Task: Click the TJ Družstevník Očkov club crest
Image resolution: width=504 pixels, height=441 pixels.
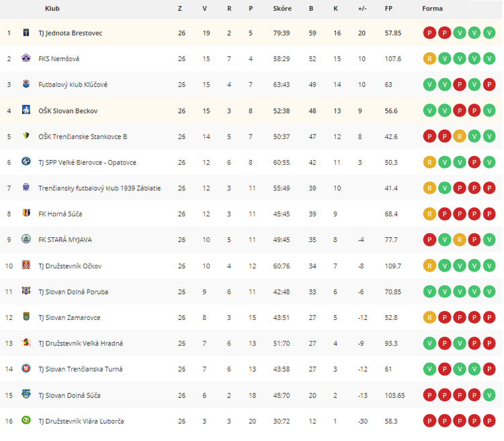Action: (x=26, y=265)
